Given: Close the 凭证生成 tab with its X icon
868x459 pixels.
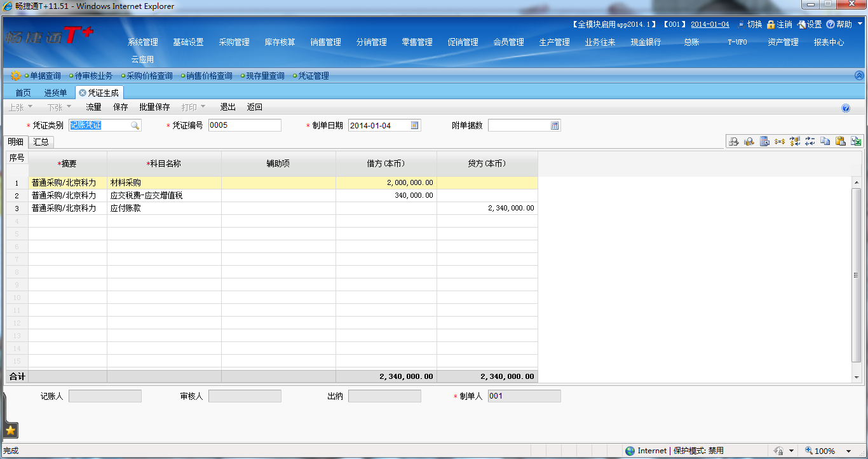Looking at the screenshot, I should click(x=83, y=93).
